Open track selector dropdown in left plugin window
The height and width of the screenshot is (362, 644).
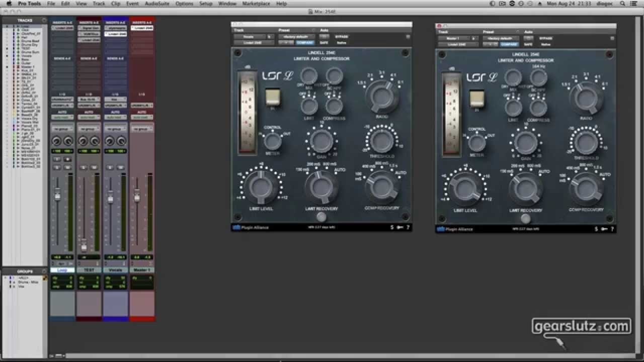(249, 37)
